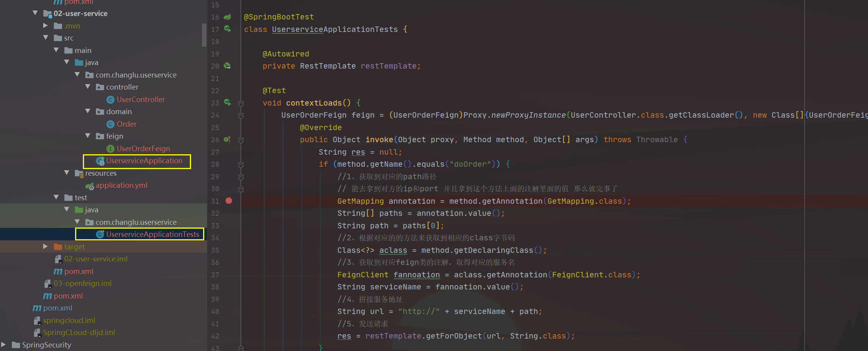Click the UserserviceApplication Spring Boot class icon
The width and height of the screenshot is (868, 351).
point(100,161)
